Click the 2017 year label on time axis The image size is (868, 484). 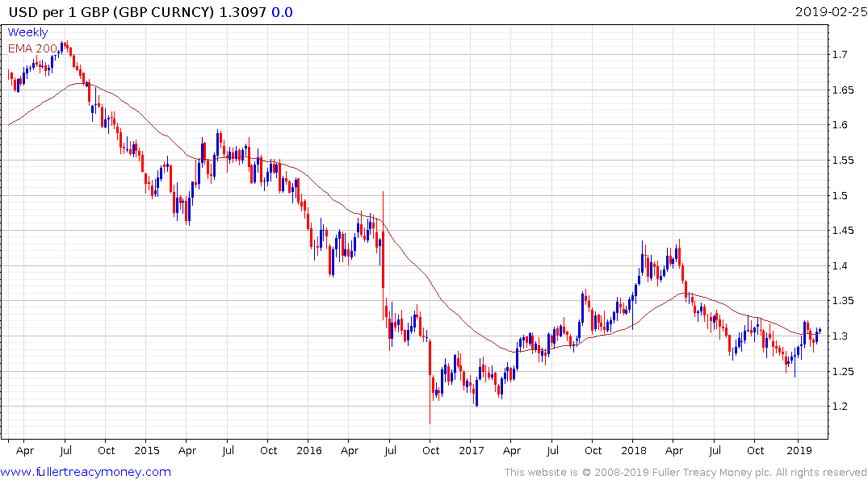471,450
